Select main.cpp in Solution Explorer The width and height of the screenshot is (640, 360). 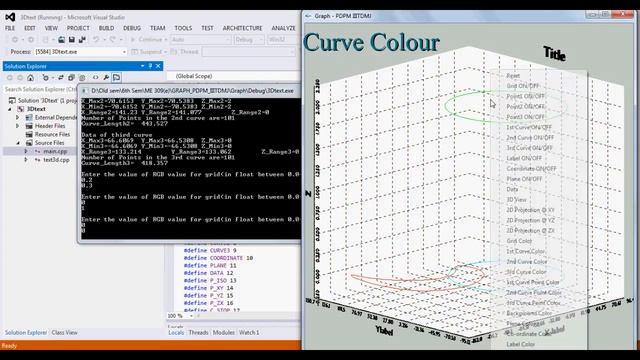(55, 151)
